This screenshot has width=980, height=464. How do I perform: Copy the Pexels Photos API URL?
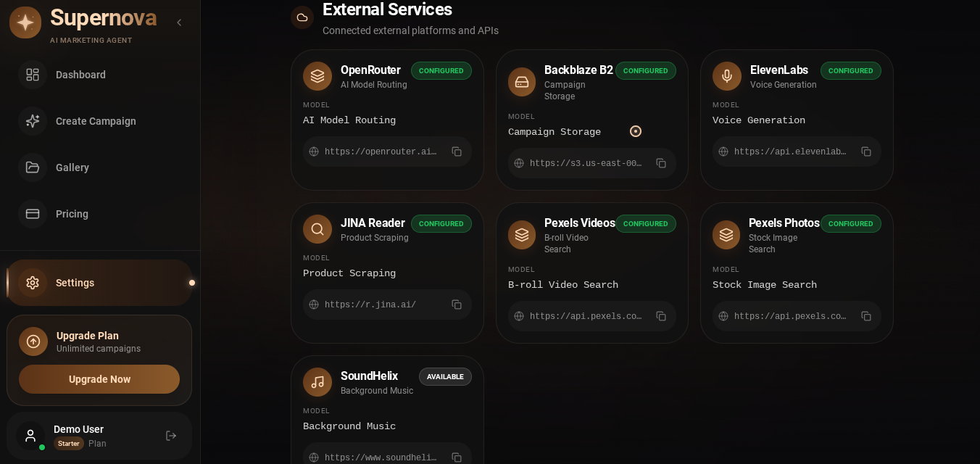(866, 316)
